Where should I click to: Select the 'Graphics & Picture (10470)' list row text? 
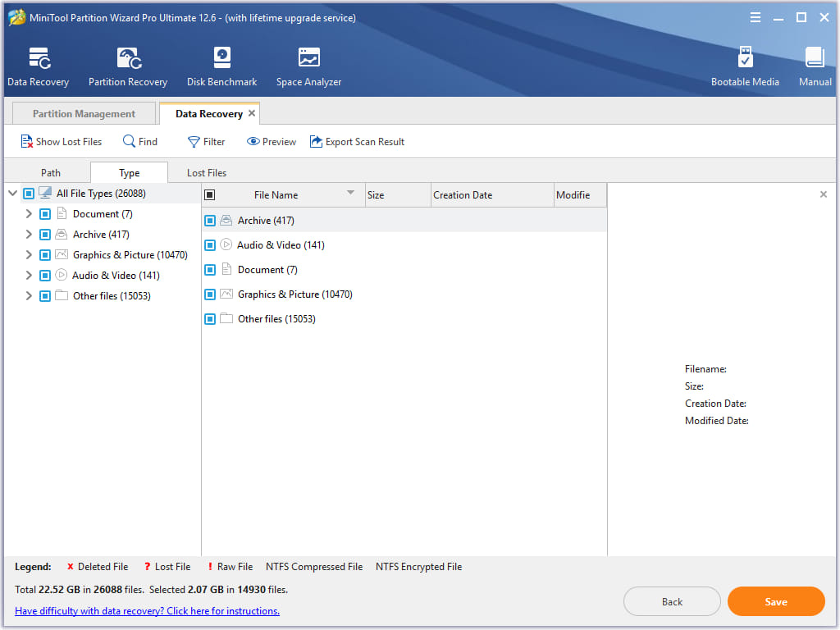click(x=295, y=294)
